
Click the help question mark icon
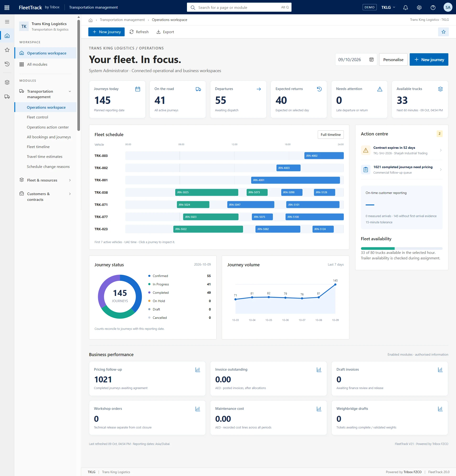pos(433,7)
